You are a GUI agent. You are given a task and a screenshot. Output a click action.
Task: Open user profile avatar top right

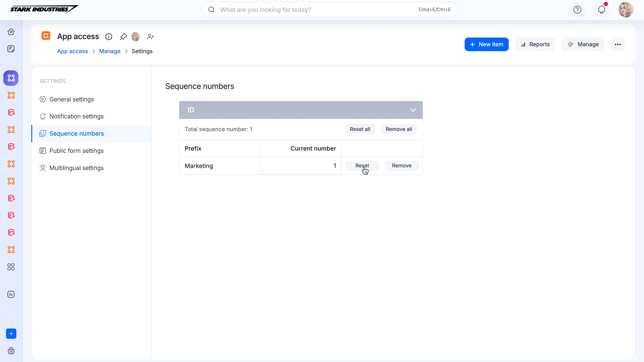(626, 10)
